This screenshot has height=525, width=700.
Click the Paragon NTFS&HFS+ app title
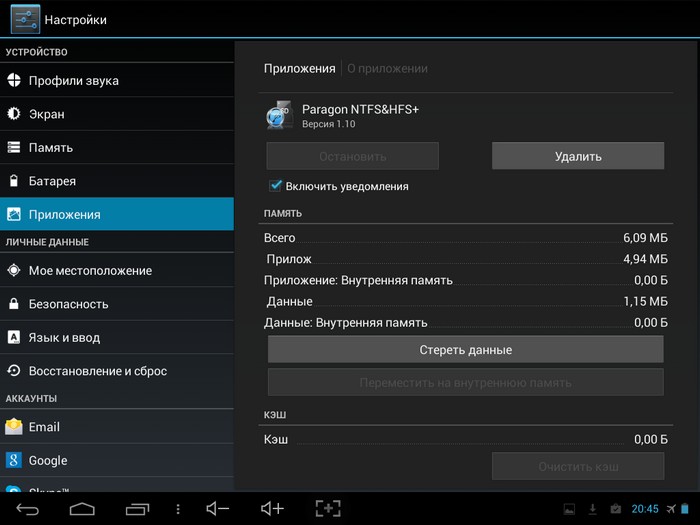pos(360,109)
